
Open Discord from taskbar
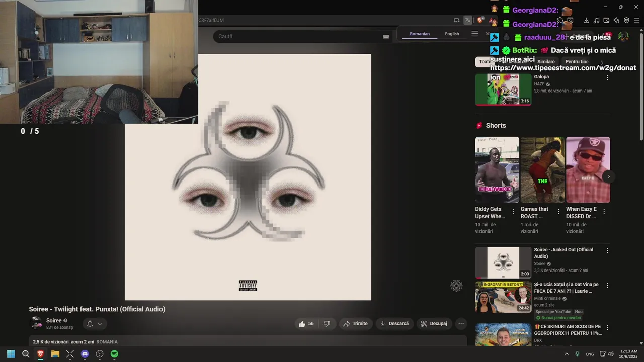coord(85,354)
